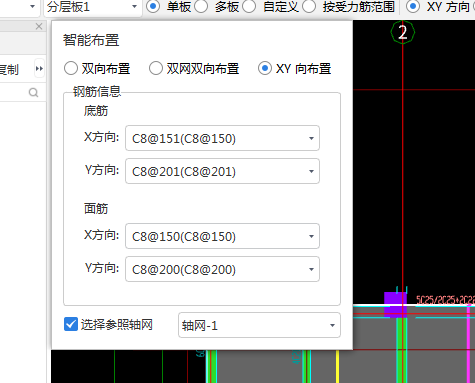Click the search magnifier icon in left panel
Image resolution: width=475 pixels, height=383 pixels.
tap(33, 92)
